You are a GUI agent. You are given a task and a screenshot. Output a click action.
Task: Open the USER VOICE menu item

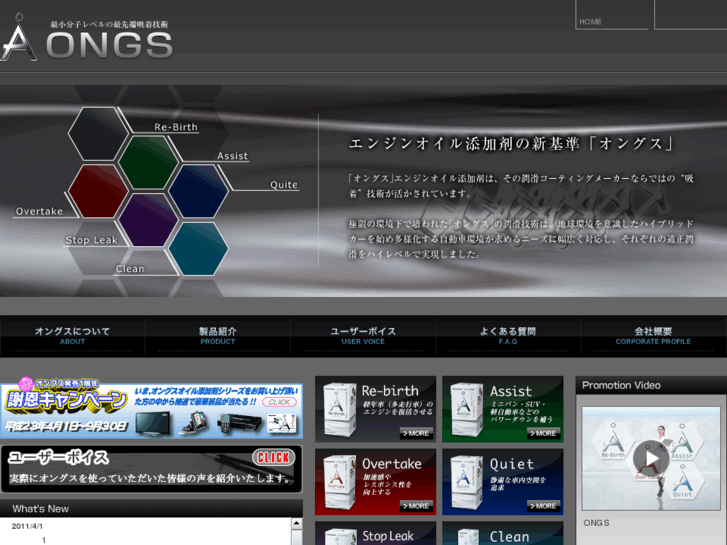[363, 336]
